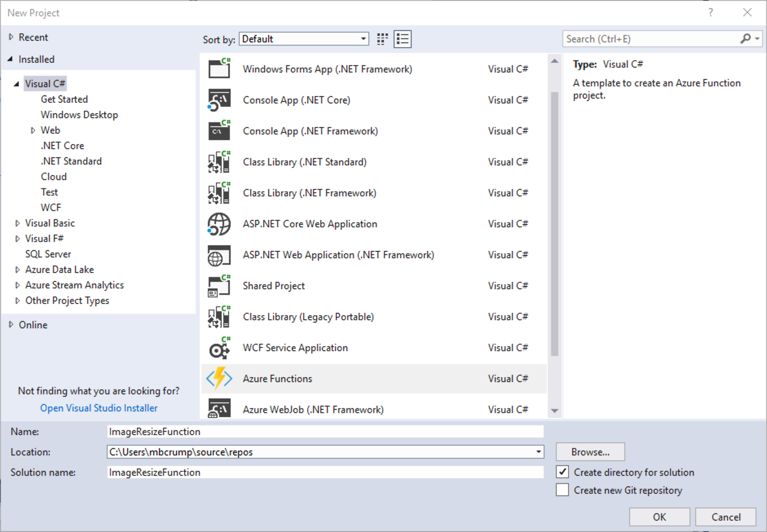Switch to small icons view

pos(382,39)
